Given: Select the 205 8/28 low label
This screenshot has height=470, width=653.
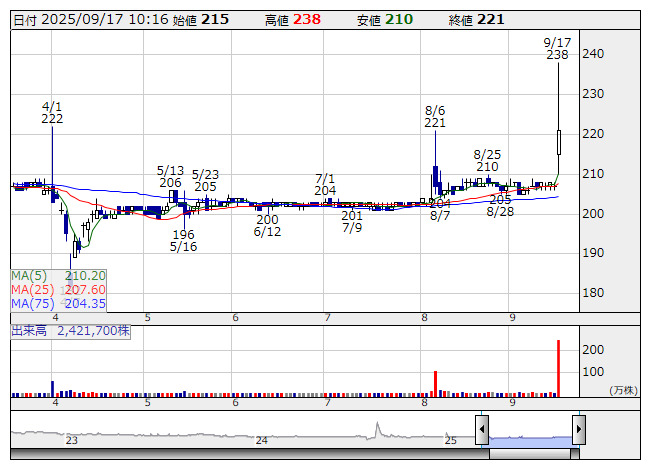Looking at the screenshot, I should pyautogui.click(x=500, y=206).
